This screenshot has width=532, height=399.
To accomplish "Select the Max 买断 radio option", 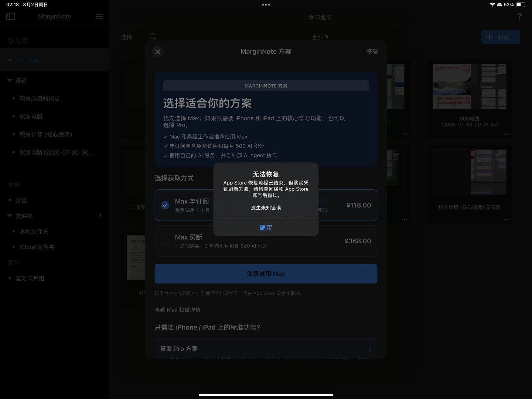I will pyautogui.click(x=165, y=241).
